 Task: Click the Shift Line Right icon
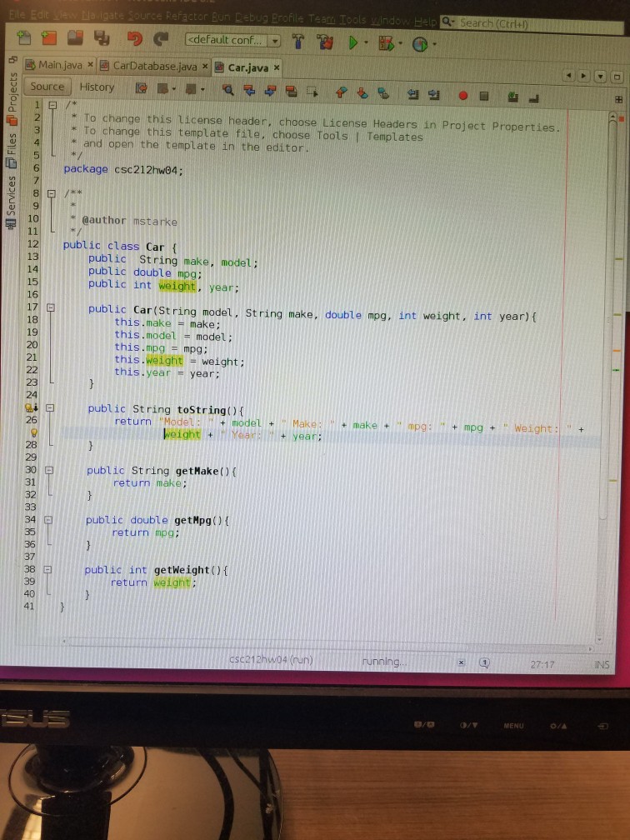[x=434, y=95]
